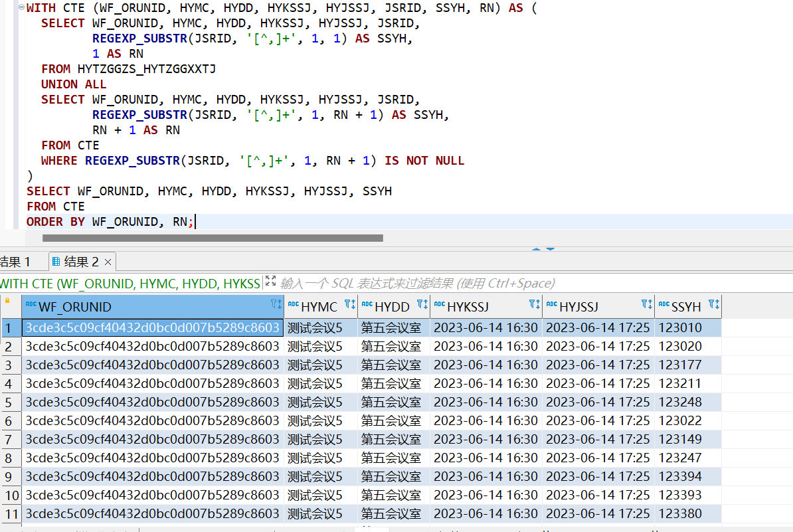Select row number 2 header
Viewport: 793px width, 532px height.
tap(11, 347)
